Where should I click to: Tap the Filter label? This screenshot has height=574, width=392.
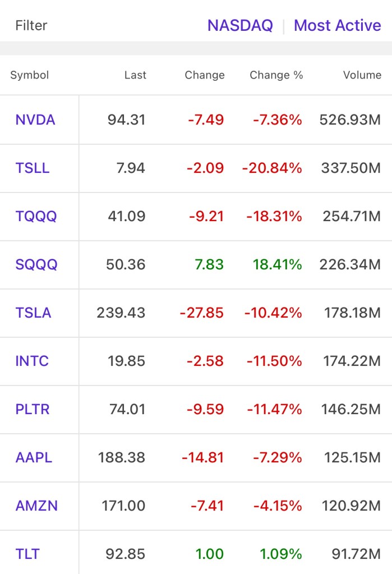(31, 25)
